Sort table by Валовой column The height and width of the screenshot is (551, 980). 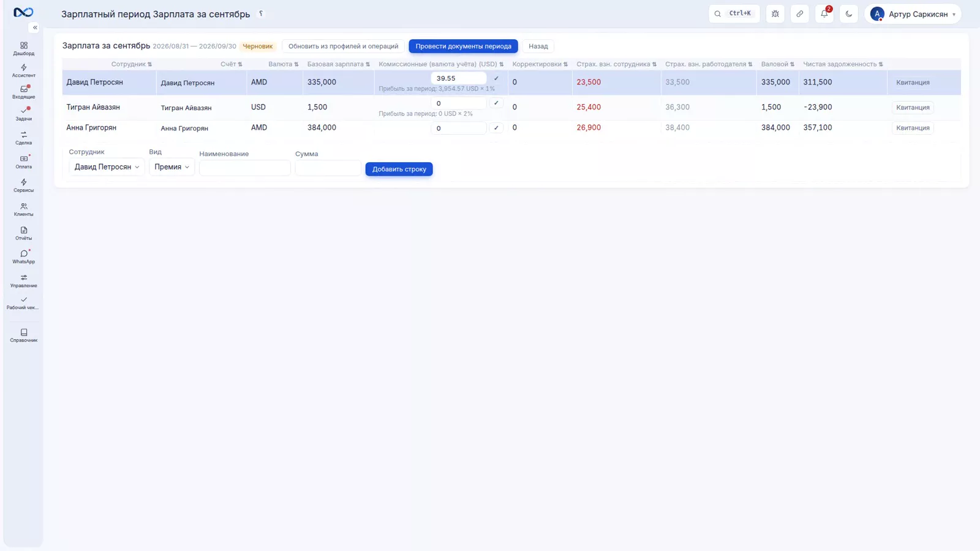click(777, 64)
